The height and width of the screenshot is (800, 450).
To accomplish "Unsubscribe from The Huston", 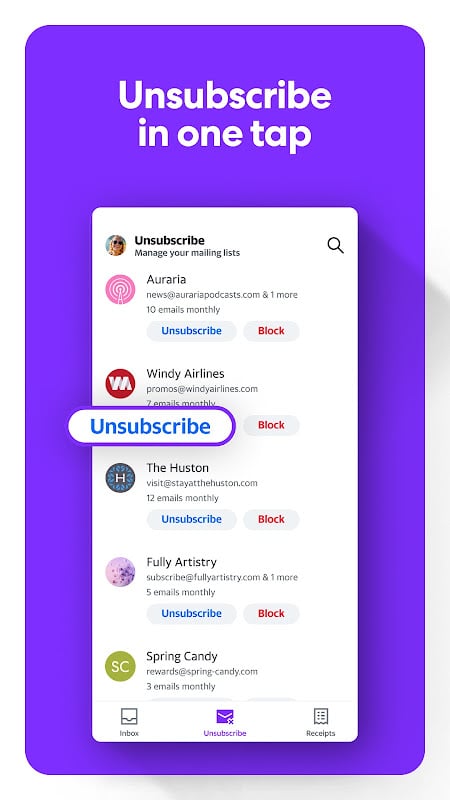I will coord(191,519).
